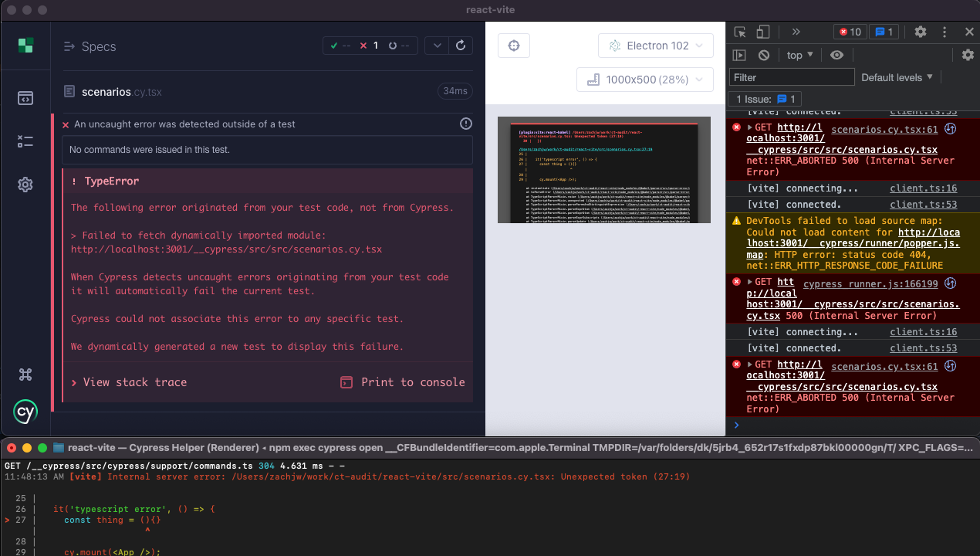Collapse the 'An uncaught error was detected' test row
This screenshot has width=980, height=556.
tap(184, 124)
